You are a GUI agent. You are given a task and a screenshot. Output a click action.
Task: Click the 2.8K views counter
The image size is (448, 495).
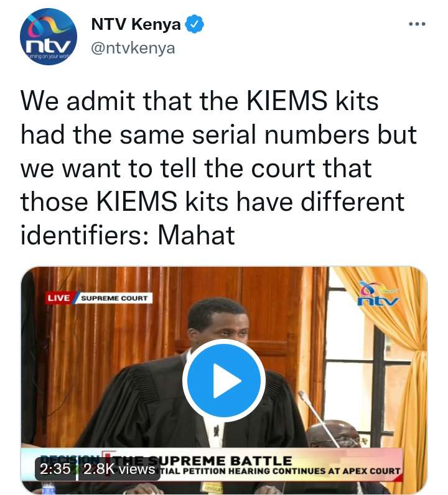coord(119,469)
